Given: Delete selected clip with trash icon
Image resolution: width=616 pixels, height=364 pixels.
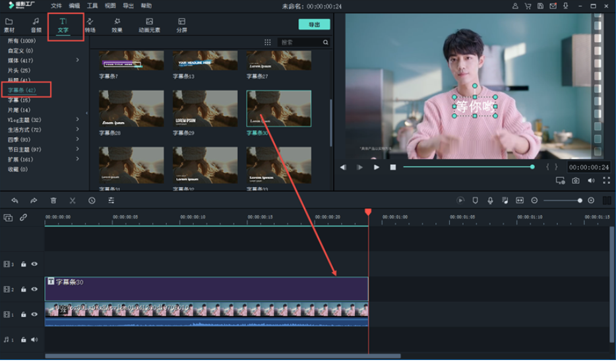Looking at the screenshot, I should pyautogui.click(x=53, y=200).
